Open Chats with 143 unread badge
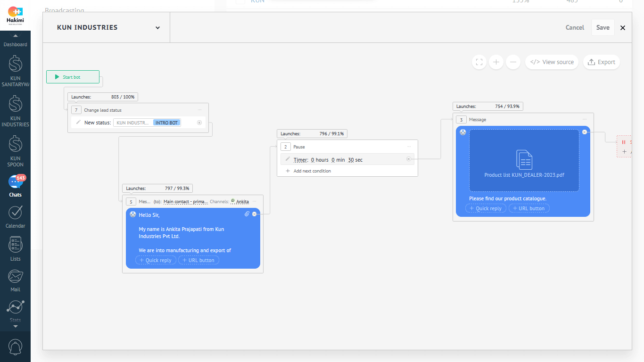The width and height of the screenshot is (644, 362). coord(16,186)
